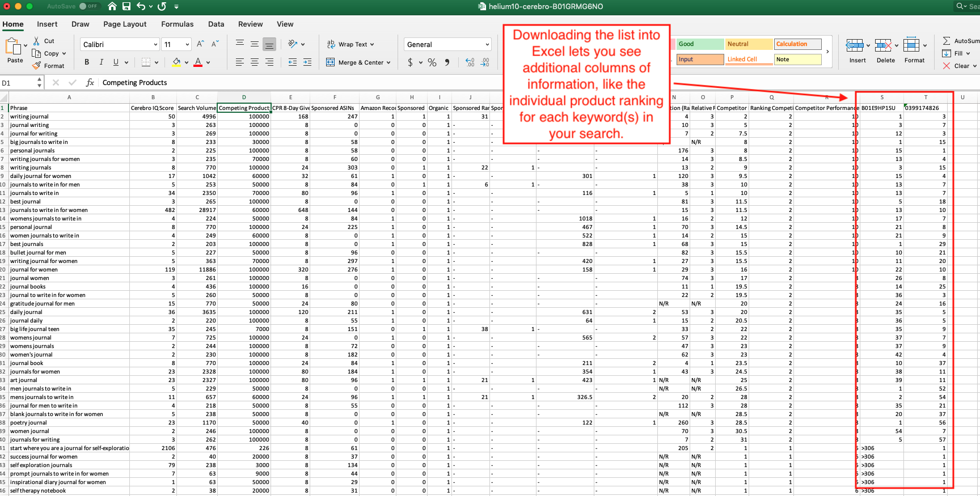Increase decimal places
The height and width of the screenshot is (496, 980).
coord(470,62)
